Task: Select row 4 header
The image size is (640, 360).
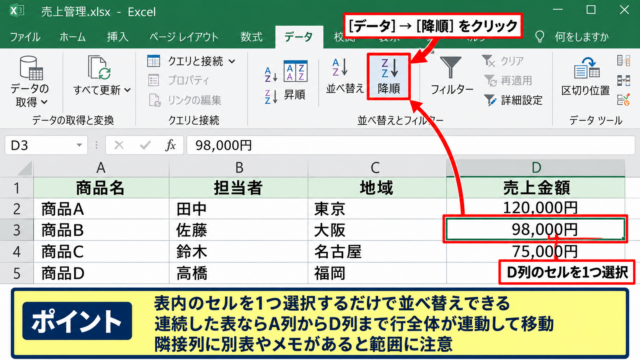Action: coord(16,251)
